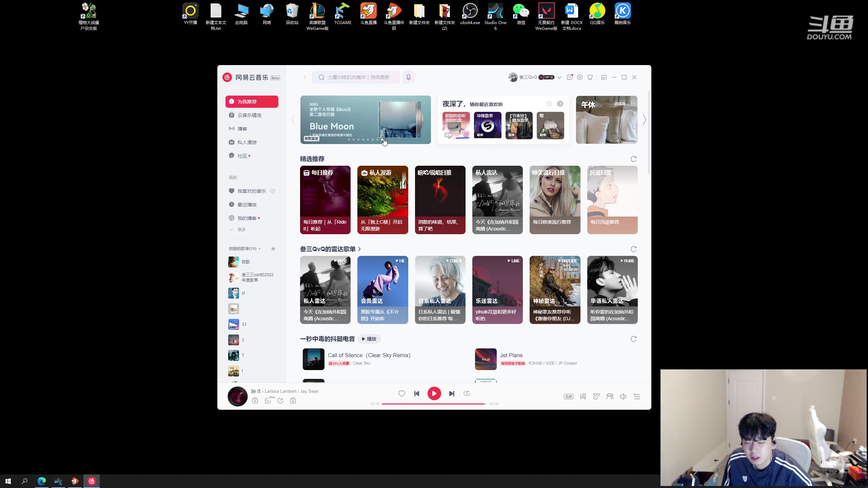Image resolution: width=868 pixels, height=488 pixels.
Task: Open the 会员雷达 playlist card
Action: 382,290
